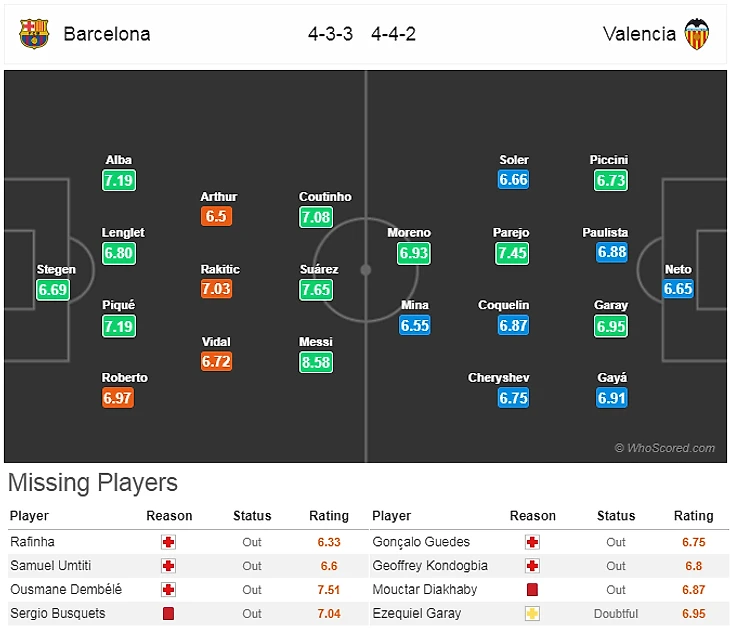Click Gonçalo Guedes' injury cross icon
The width and height of the screenshot is (730, 638).
532,542
